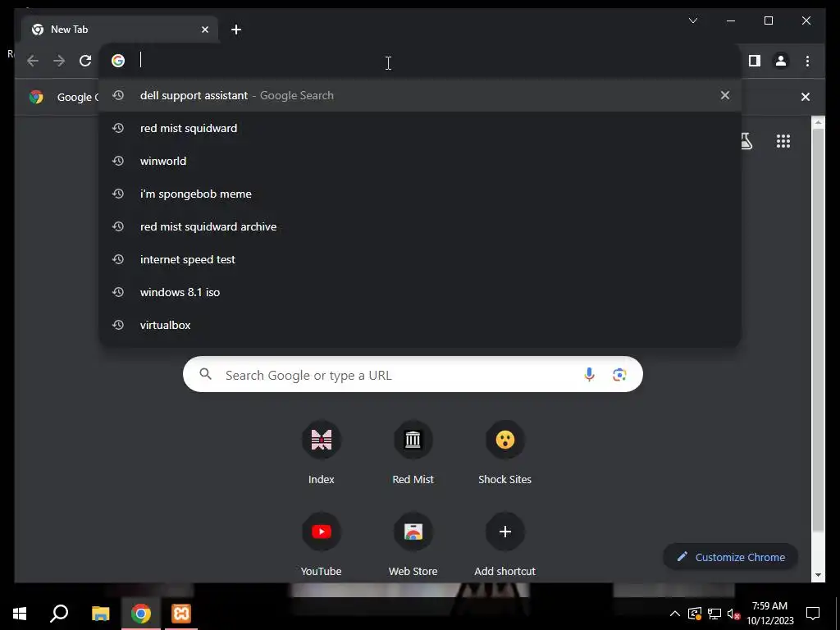Screen dimensions: 840x630
Task: Choose 'virtualbox' suggestion
Action: point(420,325)
